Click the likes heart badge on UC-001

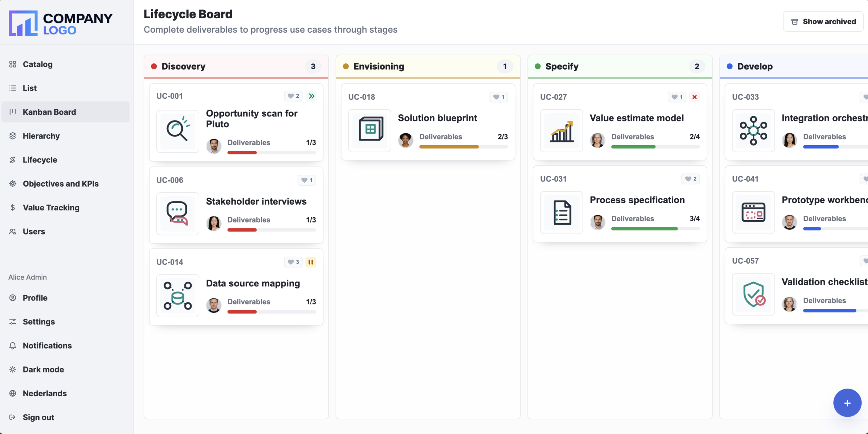(293, 96)
